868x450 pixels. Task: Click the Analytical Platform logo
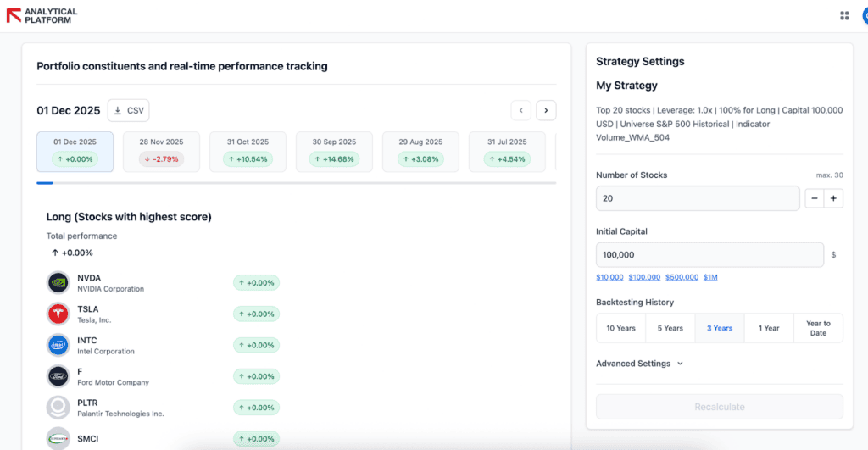42,15
